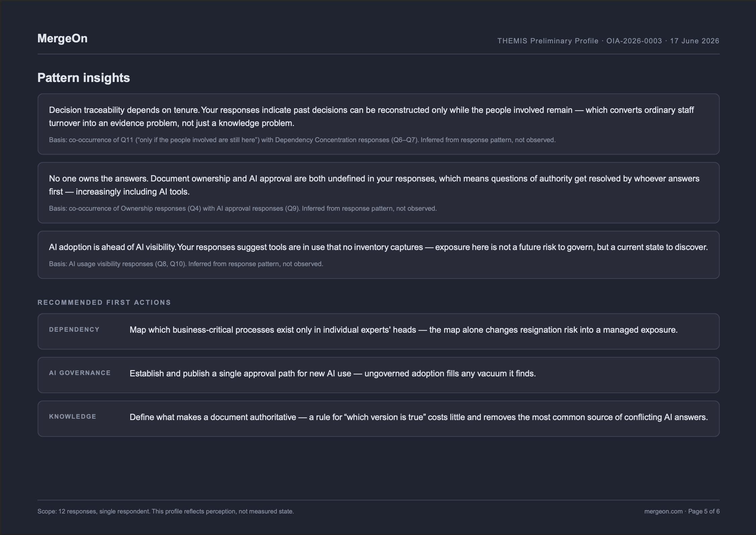This screenshot has width=756, height=535.
Task: Open the Decision traceability depends on tenure card
Action: [378, 124]
